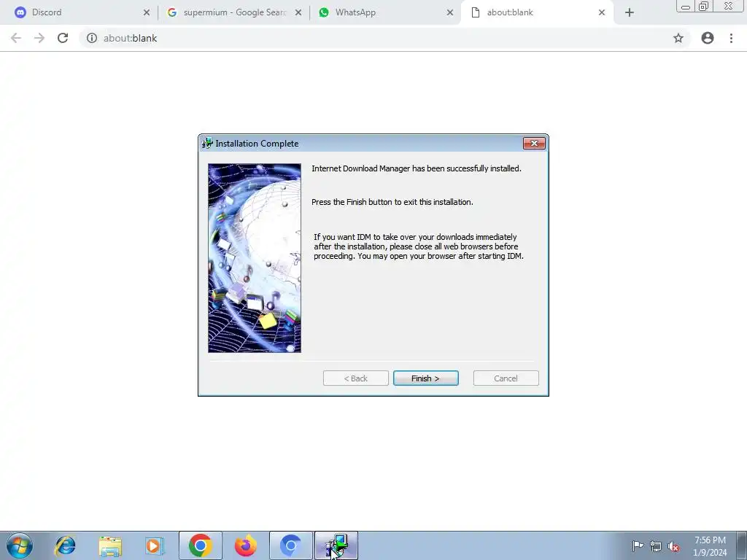The image size is (747, 560).
Task: Open the browser profile icon
Action: pyautogui.click(x=708, y=38)
